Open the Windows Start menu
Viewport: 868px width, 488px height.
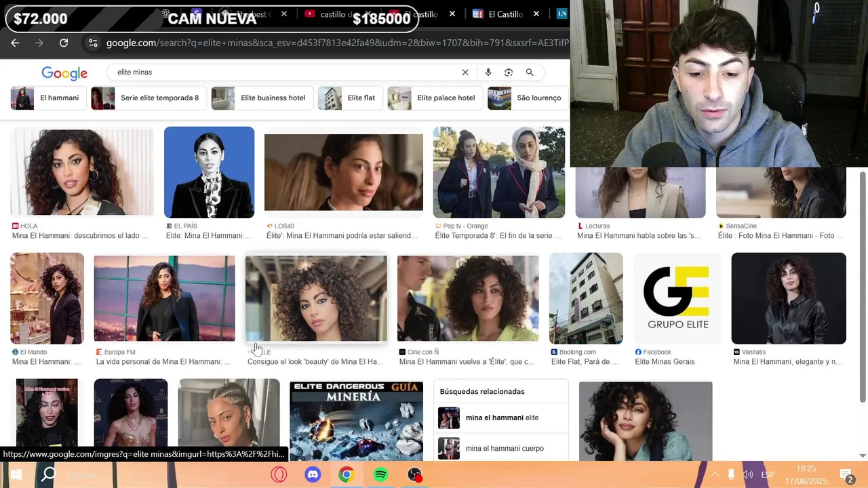point(16,474)
